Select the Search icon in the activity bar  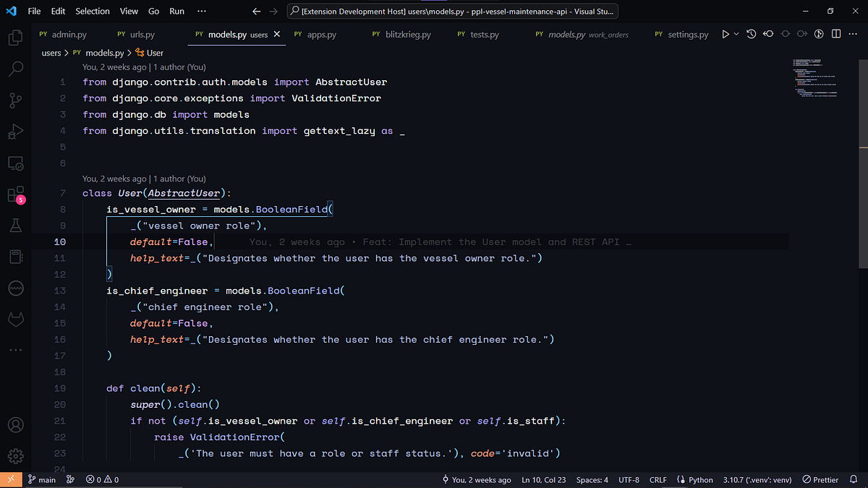coord(16,69)
